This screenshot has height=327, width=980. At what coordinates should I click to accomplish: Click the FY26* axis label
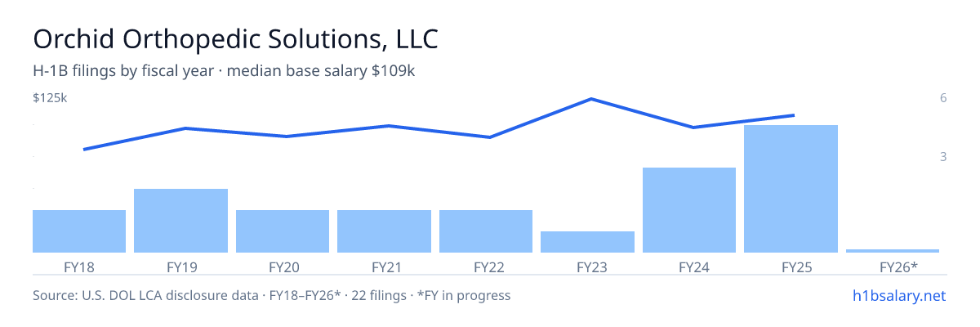coord(898,267)
